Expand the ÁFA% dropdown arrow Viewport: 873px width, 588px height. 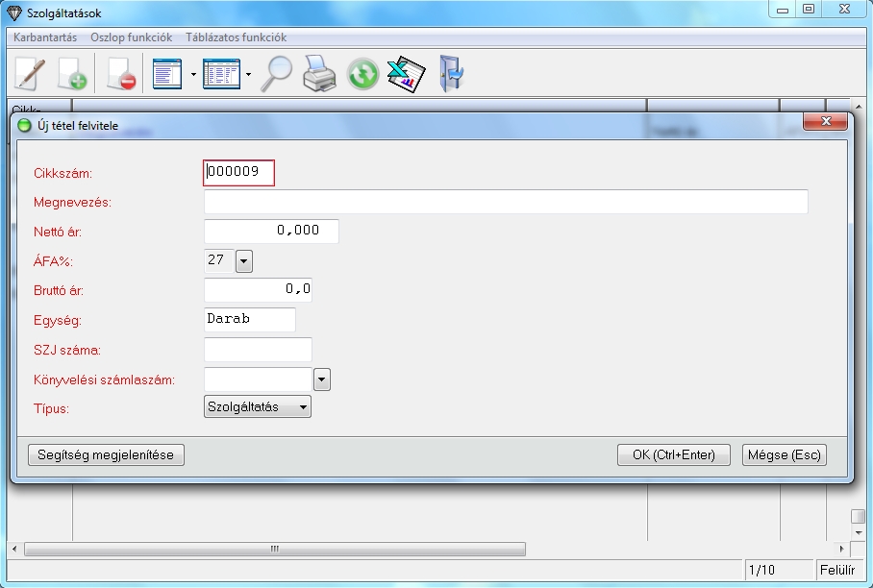[x=243, y=260]
